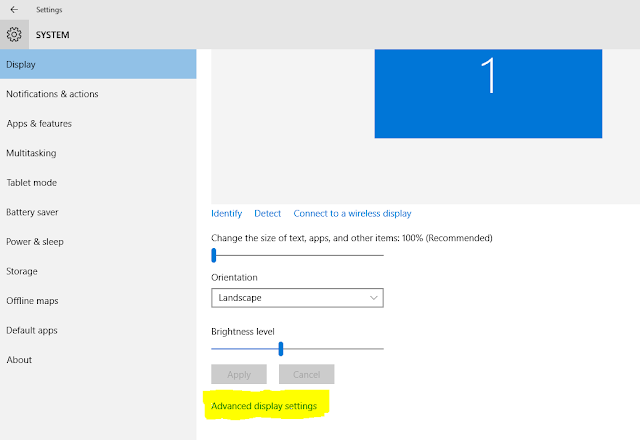Viewport: 640px width, 440px height.
Task: Click the Detect link
Action: coord(267,213)
